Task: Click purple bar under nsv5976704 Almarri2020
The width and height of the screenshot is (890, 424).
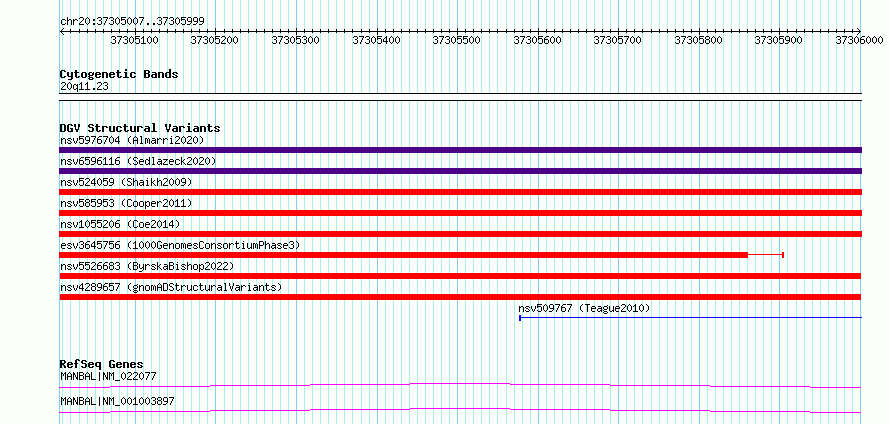Action: pos(460,150)
